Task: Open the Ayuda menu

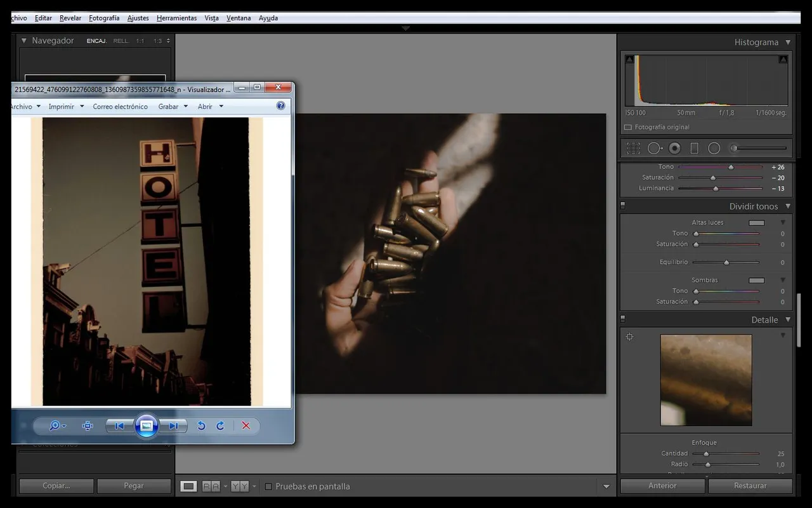Action: [268, 18]
